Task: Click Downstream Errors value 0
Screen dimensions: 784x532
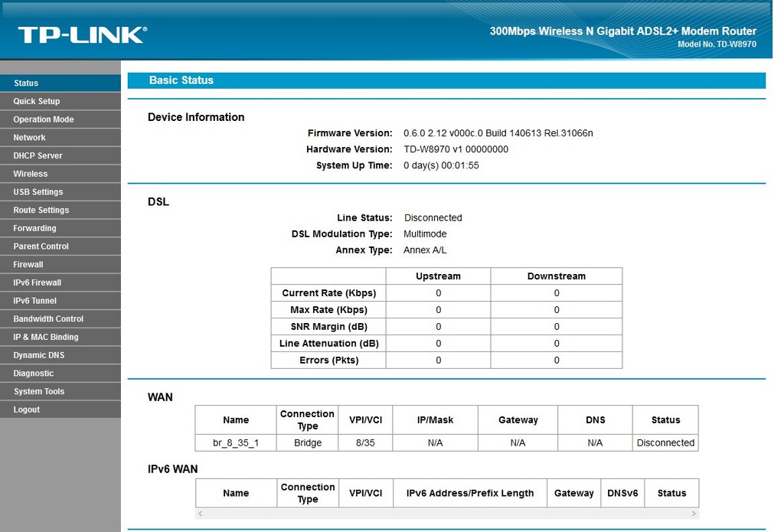Action: pos(557,360)
